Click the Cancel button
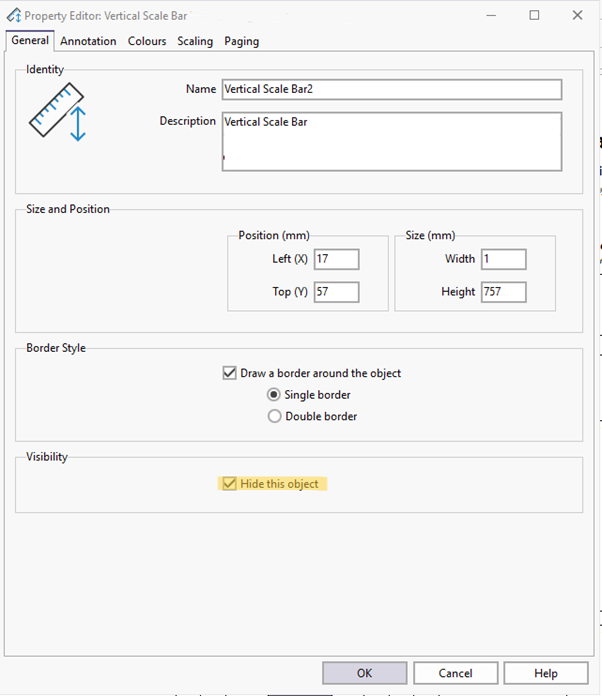 click(x=455, y=673)
